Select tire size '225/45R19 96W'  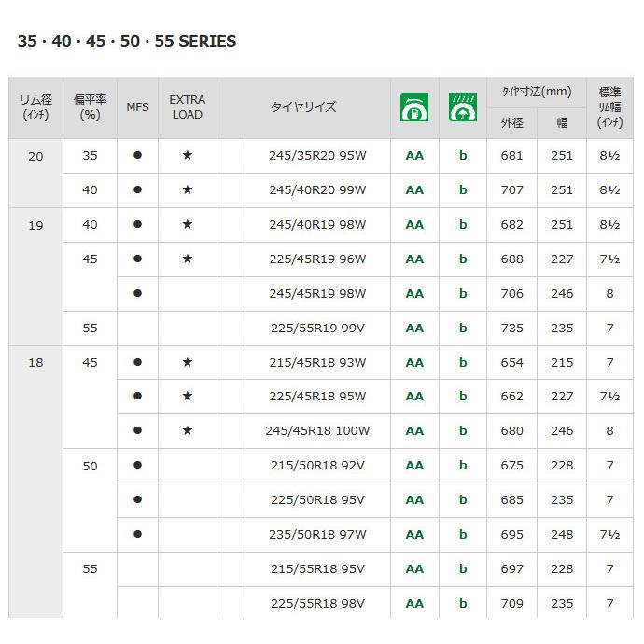[317, 259]
